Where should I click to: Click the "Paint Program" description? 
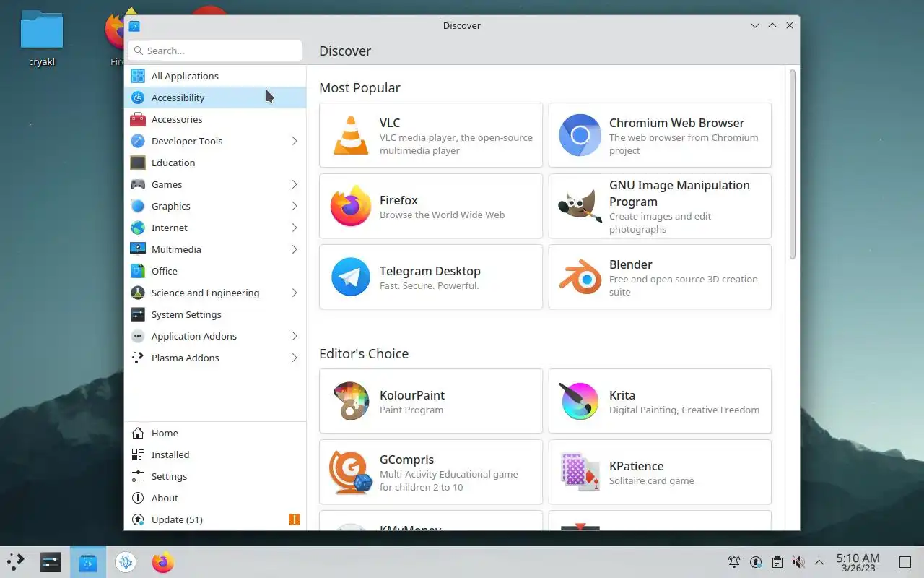click(411, 410)
